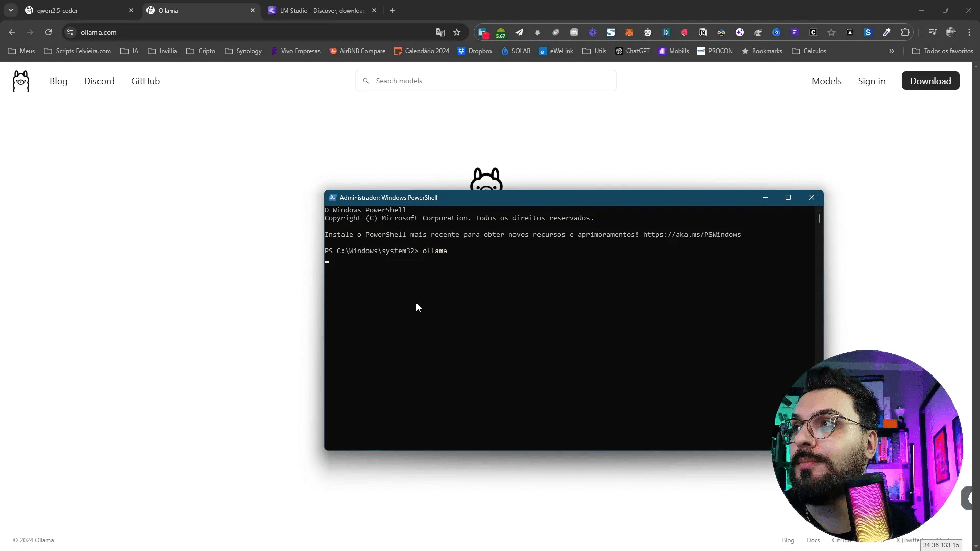Open the Dropbox bookmark

[475, 51]
